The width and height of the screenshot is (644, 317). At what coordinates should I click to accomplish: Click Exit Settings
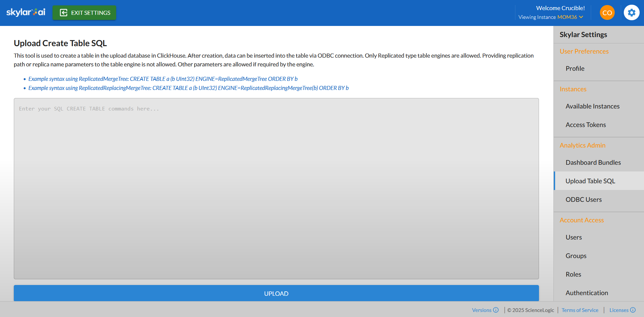pos(84,12)
